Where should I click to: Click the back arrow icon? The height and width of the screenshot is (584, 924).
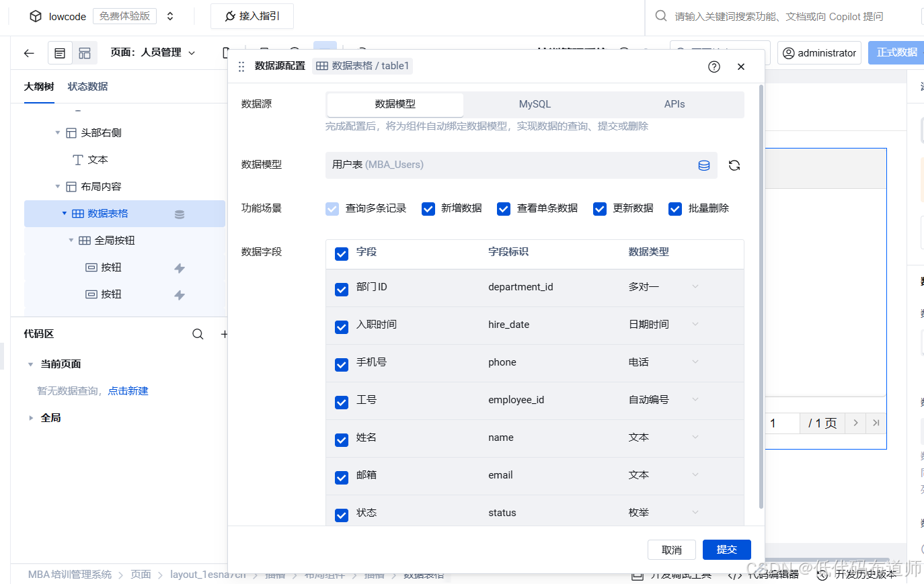coord(29,52)
